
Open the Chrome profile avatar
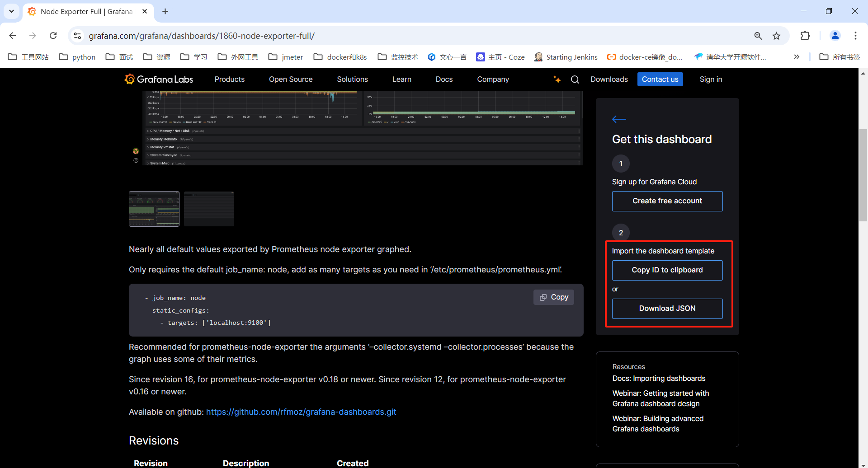[835, 36]
